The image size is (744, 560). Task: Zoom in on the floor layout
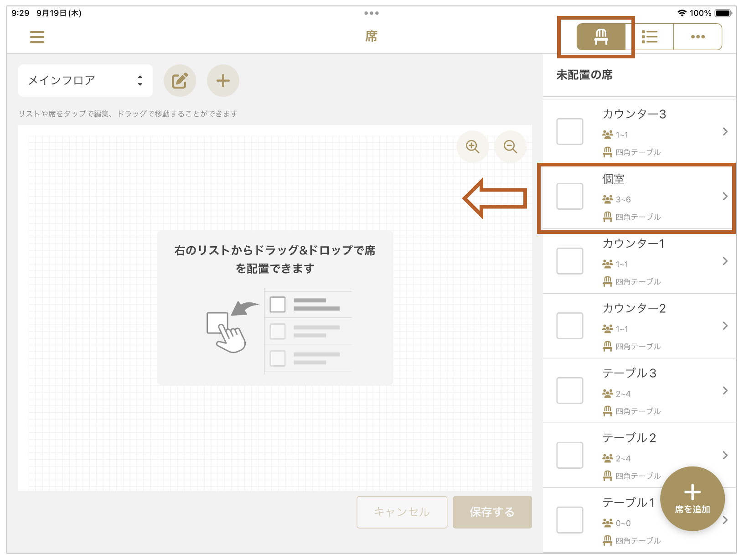(x=472, y=146)
